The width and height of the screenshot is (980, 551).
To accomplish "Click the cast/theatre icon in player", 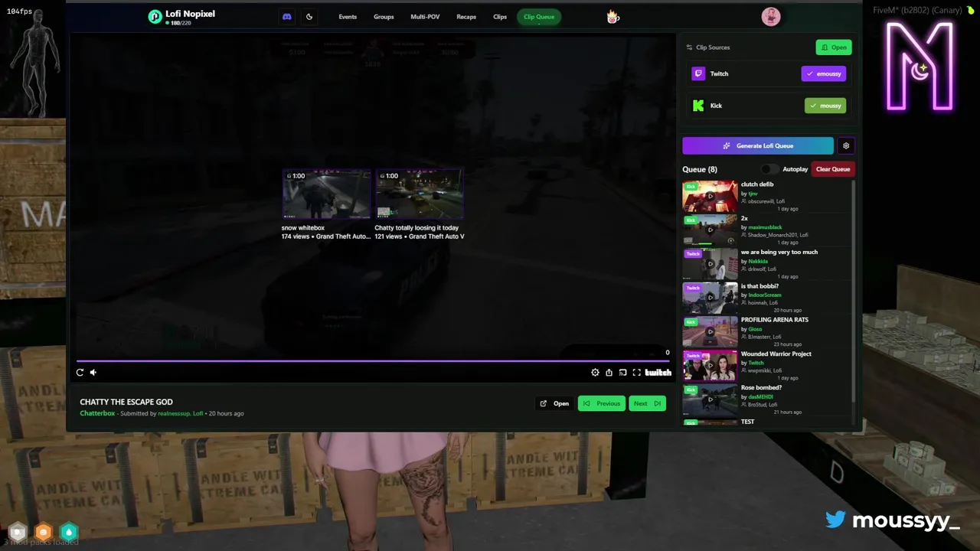I will point(622,372).
